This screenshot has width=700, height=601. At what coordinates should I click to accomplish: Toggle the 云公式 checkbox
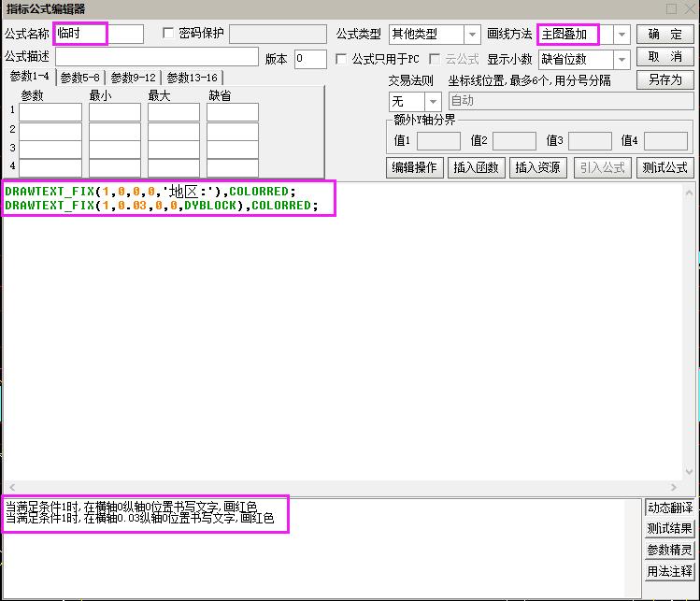[435, 59]
